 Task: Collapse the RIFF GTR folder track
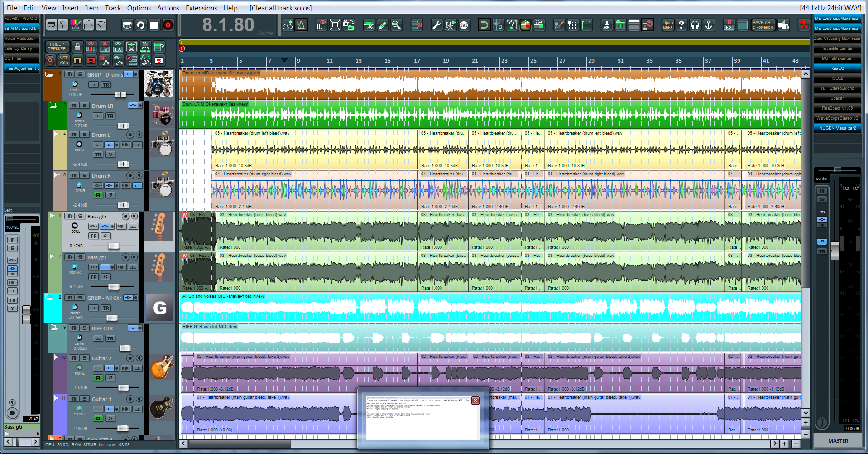(54, 328)
